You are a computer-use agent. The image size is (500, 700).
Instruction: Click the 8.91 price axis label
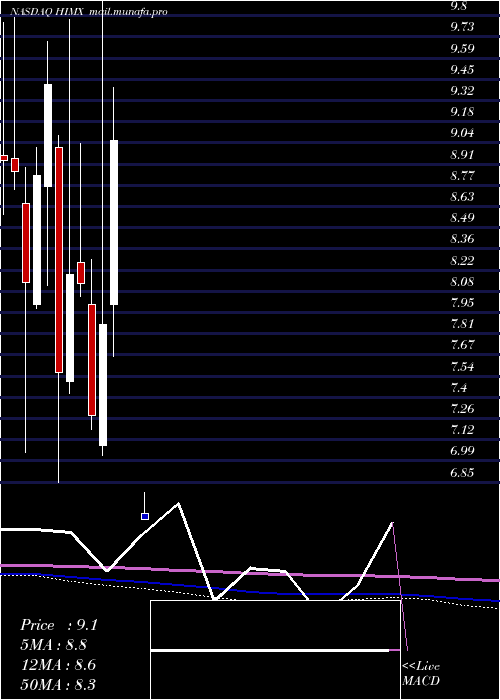(x=462, y=155)
